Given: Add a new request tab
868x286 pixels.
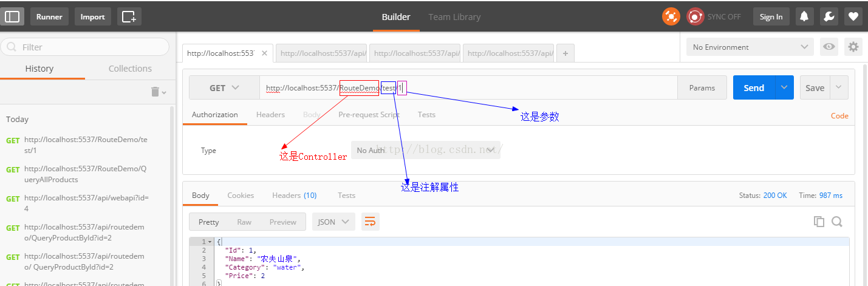Looking at the screenshot, I should tap(565, 53).
